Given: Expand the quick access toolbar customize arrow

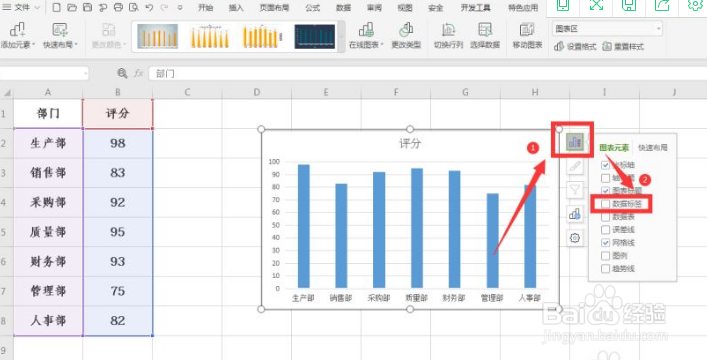Looking at the screenshot, I should click(x=180, y=8).
